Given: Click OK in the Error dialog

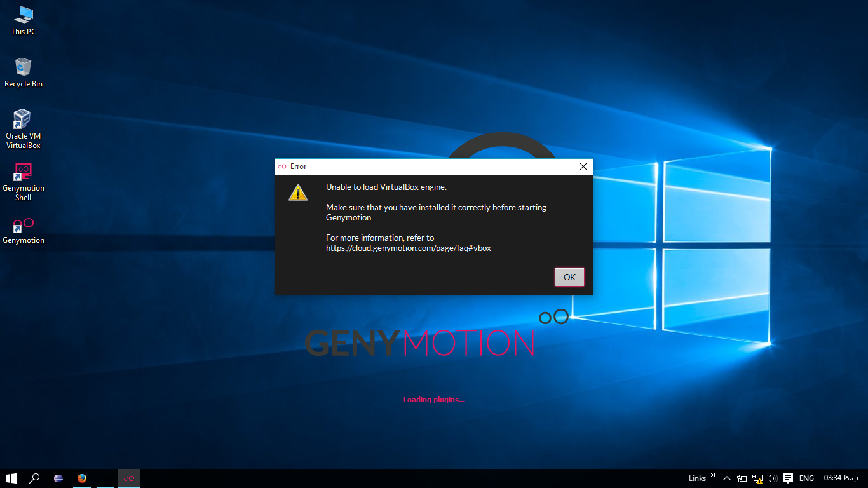Looking at the screenshot, I should 569,277.
